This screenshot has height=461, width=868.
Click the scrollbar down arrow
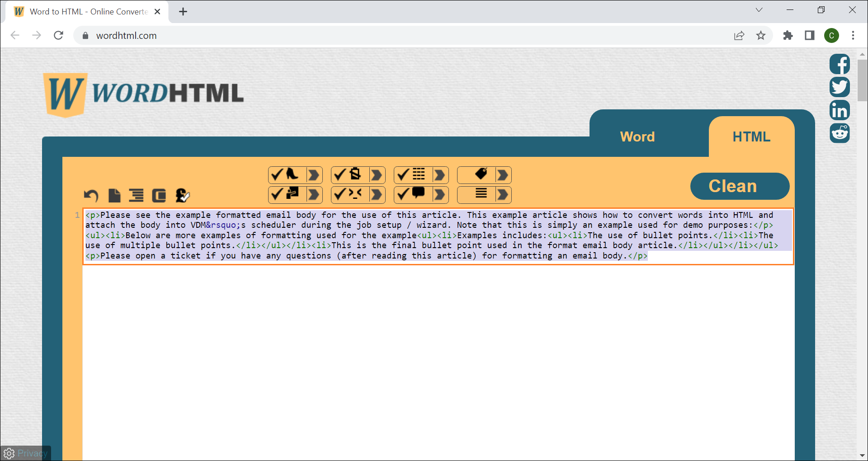click(862, 456)
